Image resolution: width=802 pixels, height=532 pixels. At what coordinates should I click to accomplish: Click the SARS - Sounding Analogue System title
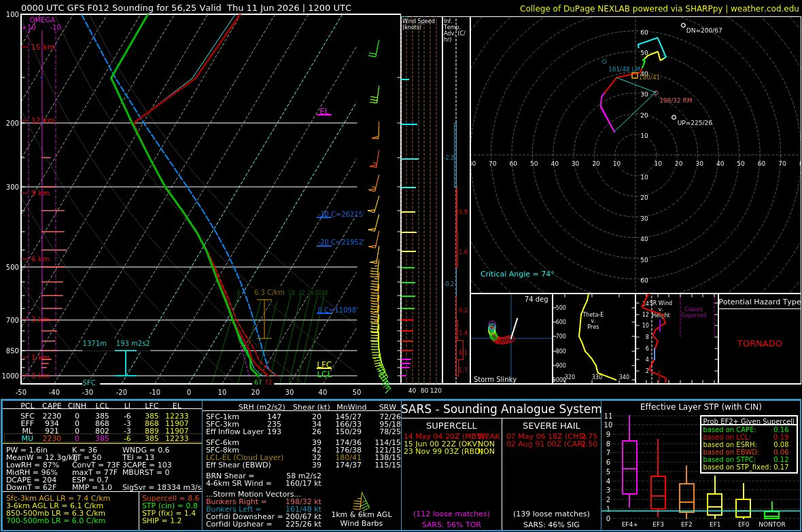(x=502, y=409)
